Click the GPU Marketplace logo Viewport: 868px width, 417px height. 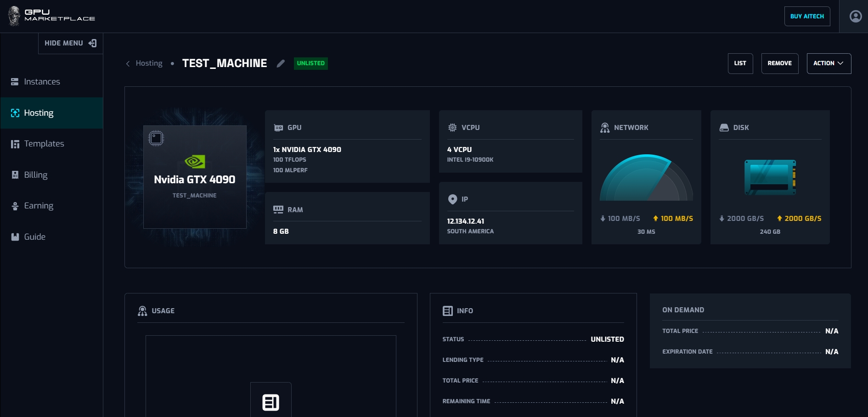point(51,16)
